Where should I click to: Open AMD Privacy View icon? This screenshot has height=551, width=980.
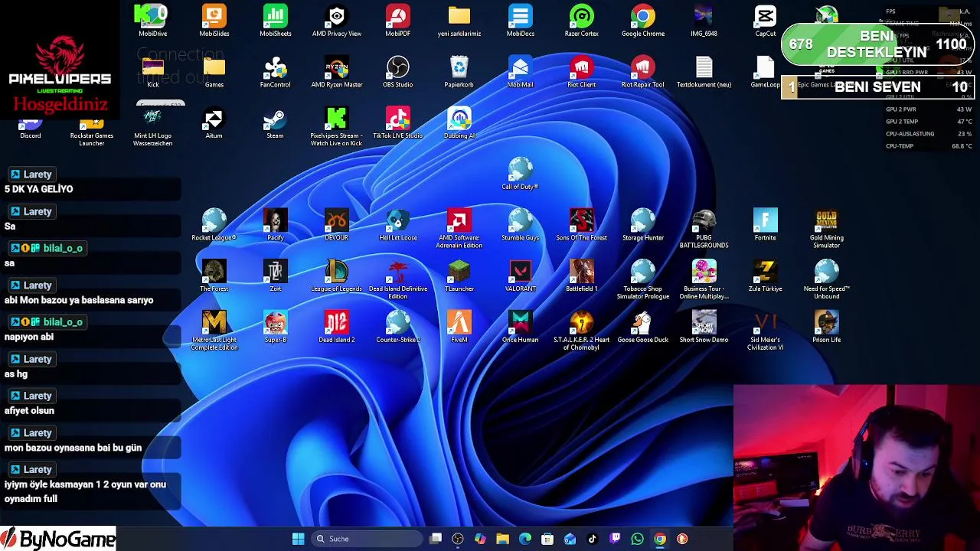[x=336, y=21]
